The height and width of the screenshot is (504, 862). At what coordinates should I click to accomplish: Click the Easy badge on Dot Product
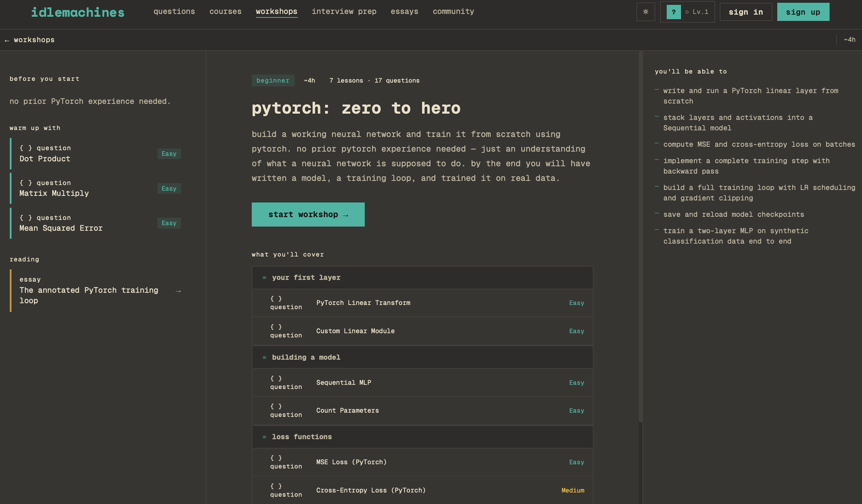point(169,154)
